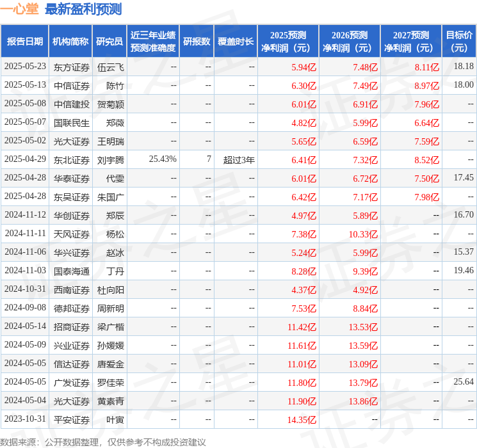Screen dimensions: 477x448
Task: Click target price 17.45
Action: 464,178
